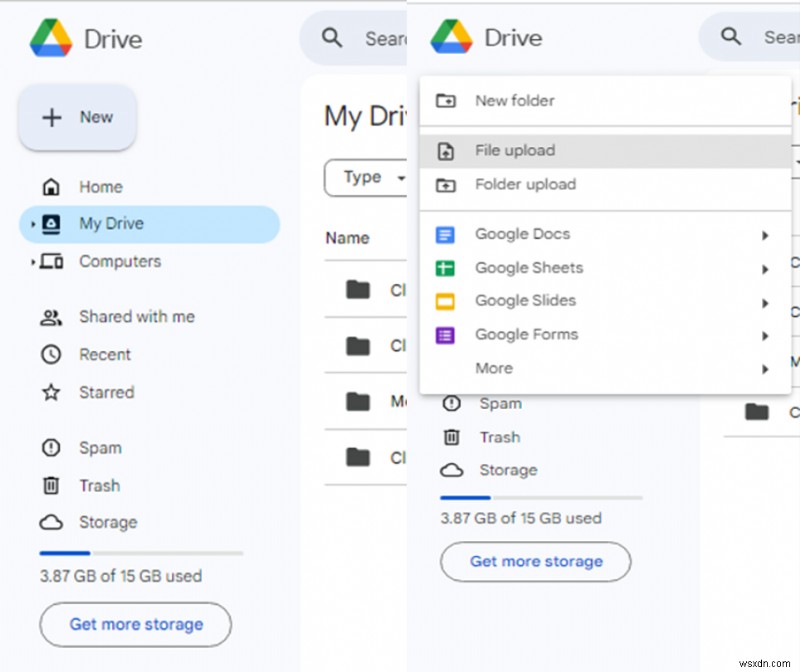This screenshot has width=800, height=672.
Task: Open Starred items in sidebar
Action: 87,392
